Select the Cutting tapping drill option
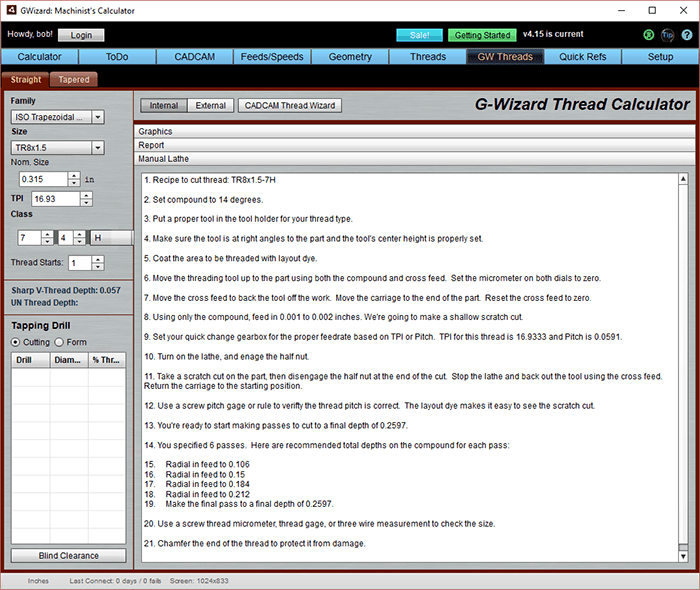The height and width of the screenshot is (590, 700). pos(16,342)
